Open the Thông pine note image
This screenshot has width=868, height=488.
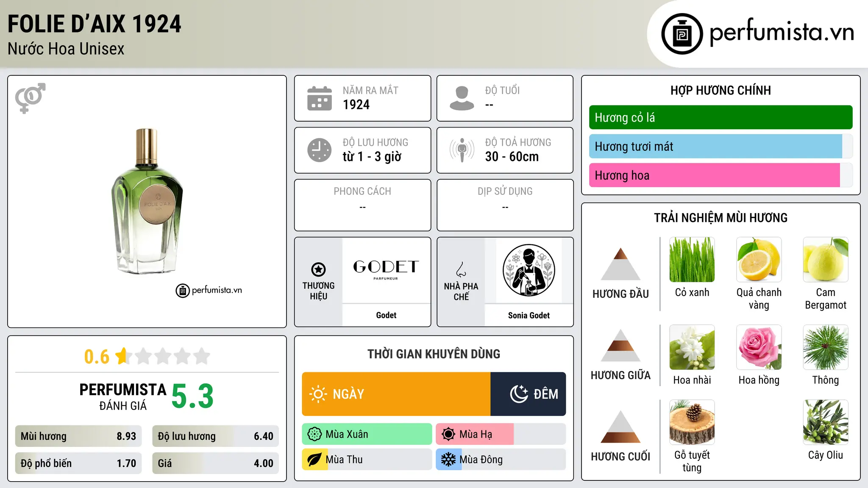click(x=826, y=347)
